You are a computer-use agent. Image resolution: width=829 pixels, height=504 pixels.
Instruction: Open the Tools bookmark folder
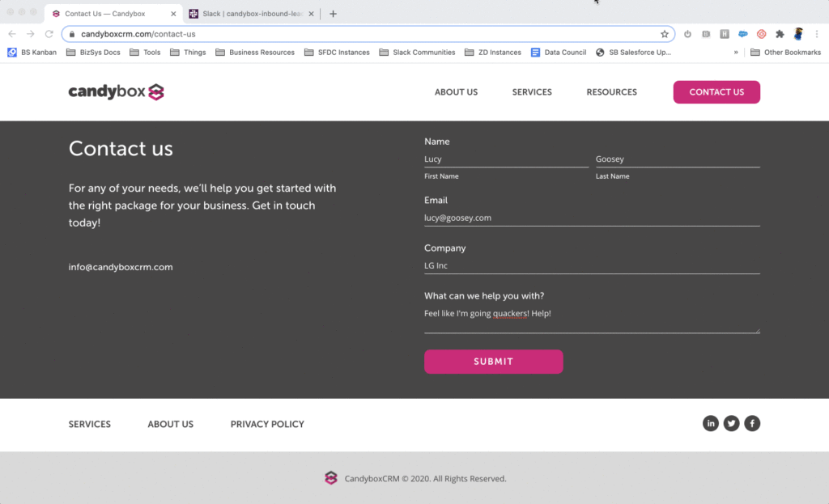[x=146, y=53]
